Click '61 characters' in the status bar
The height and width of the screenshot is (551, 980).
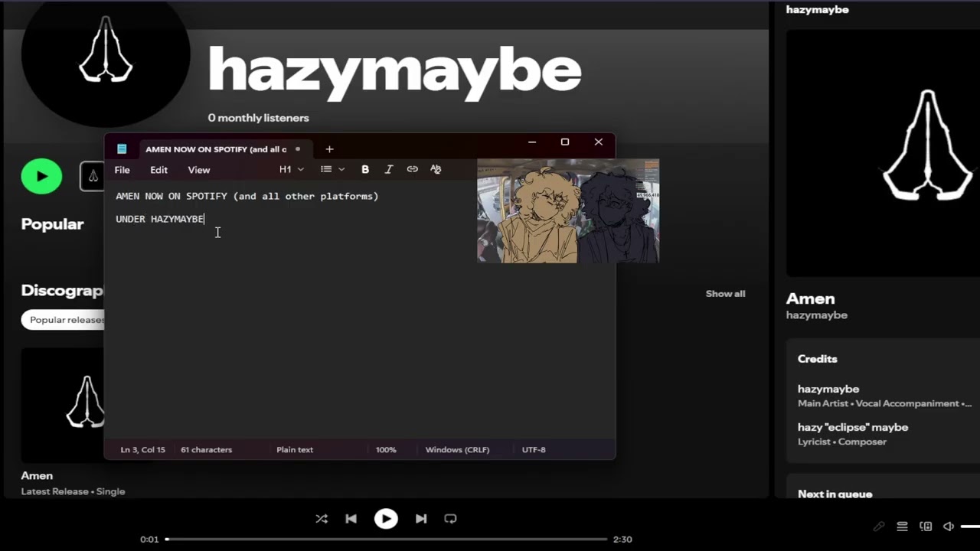[x=206, y=450]
